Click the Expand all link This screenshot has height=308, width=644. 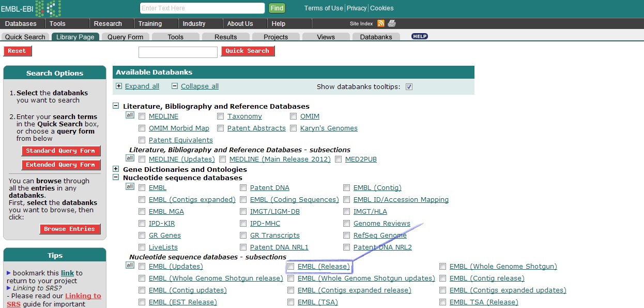click(x=142, y=86)
